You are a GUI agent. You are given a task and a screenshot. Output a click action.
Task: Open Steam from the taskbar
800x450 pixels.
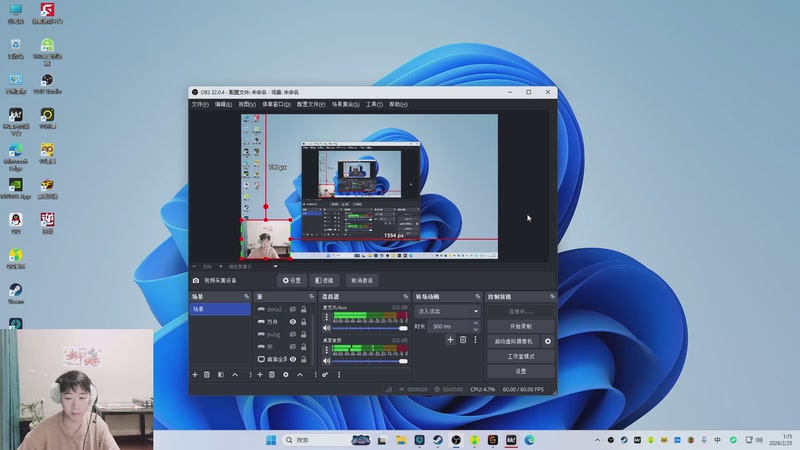click(x=438, y=440)
